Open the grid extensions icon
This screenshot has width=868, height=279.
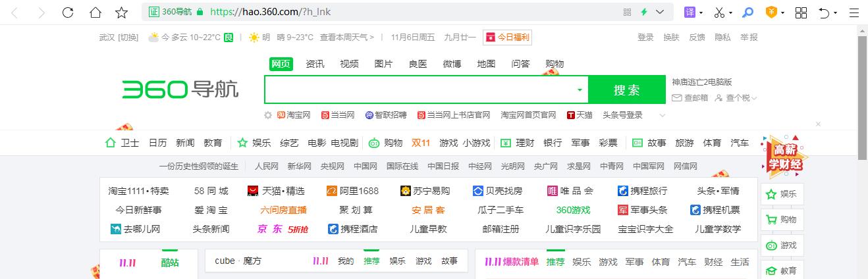tap(801, 13)
